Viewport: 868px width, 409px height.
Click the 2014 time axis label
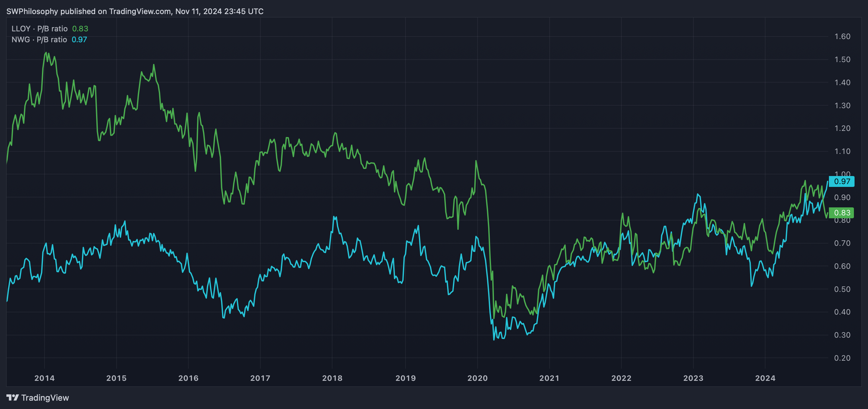coord(45,378)
